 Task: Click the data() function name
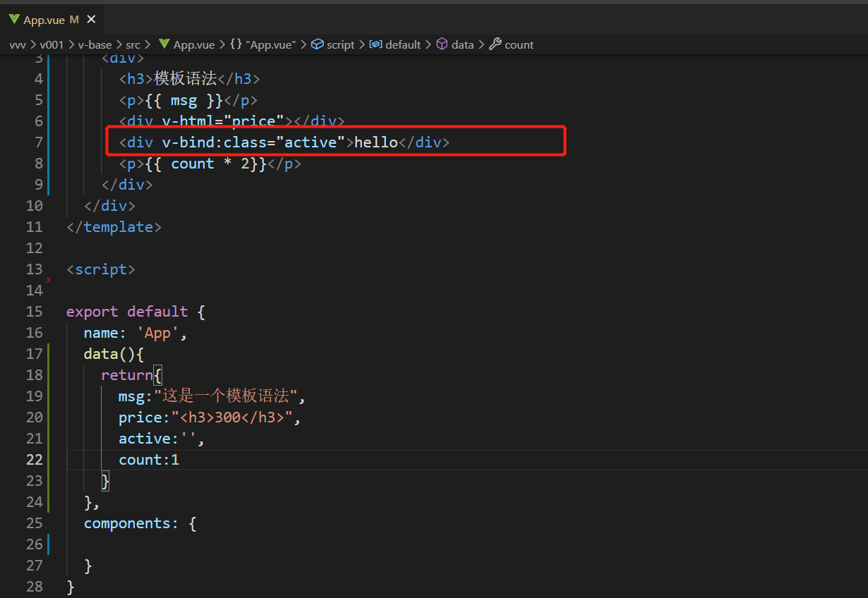pyautogui.click(x=101, y=354)
